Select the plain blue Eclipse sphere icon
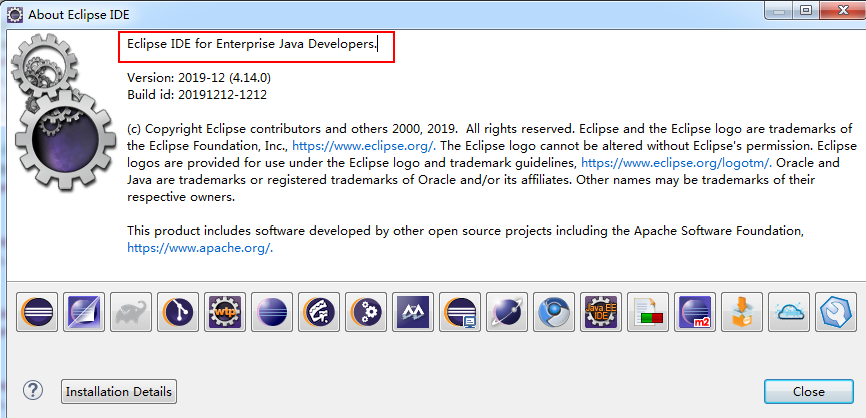 (272, 312)
